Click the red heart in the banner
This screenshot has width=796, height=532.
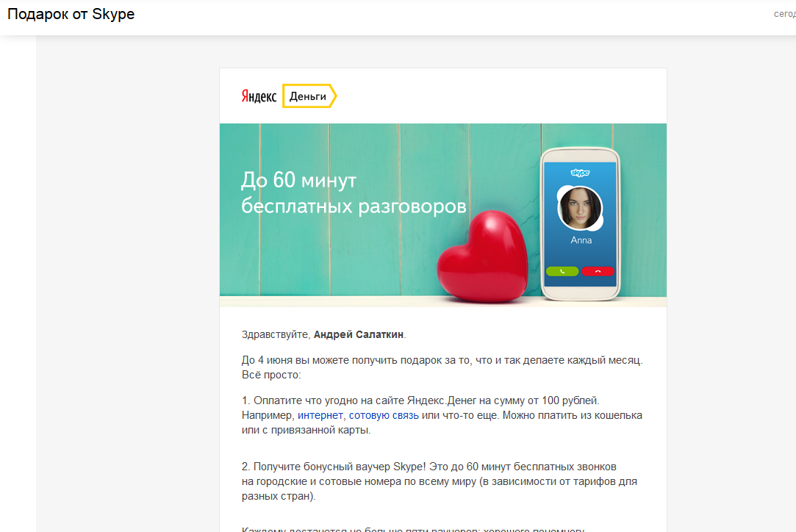point(482,256)
